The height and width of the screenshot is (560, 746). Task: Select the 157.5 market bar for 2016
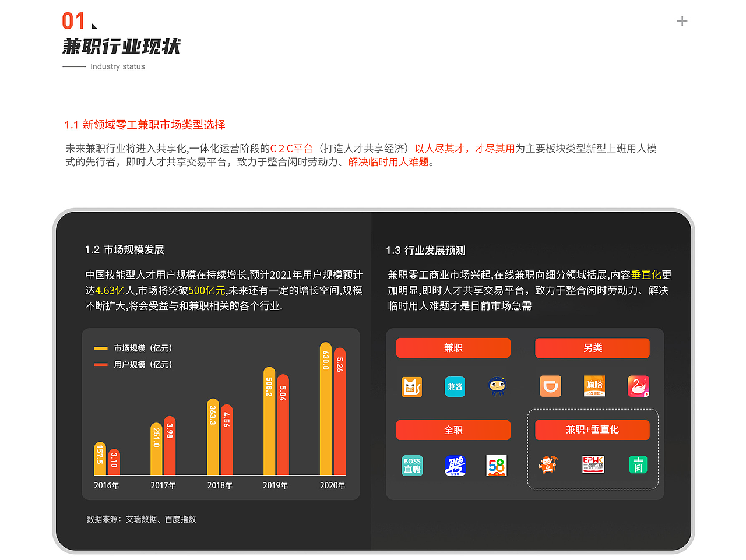(x=100, y=458)
